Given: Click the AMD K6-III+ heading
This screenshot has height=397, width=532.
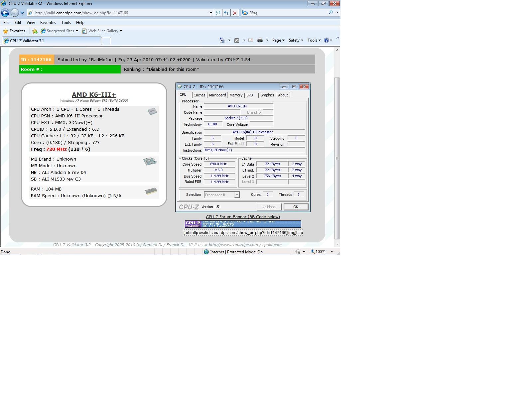Looking at the screenshot, I should [94, 95].
